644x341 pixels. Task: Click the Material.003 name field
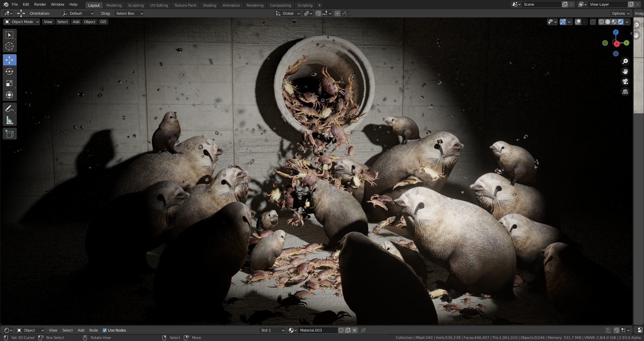click(x=317, y=330)
